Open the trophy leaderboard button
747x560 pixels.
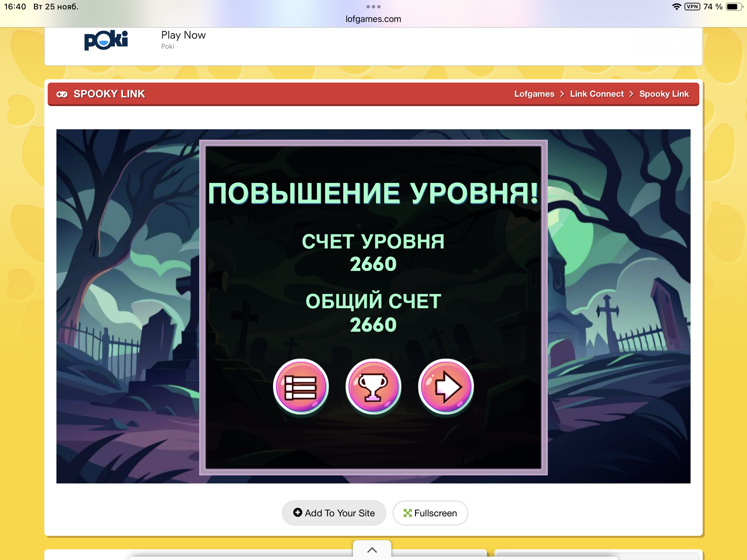click(x=373, y=386)
